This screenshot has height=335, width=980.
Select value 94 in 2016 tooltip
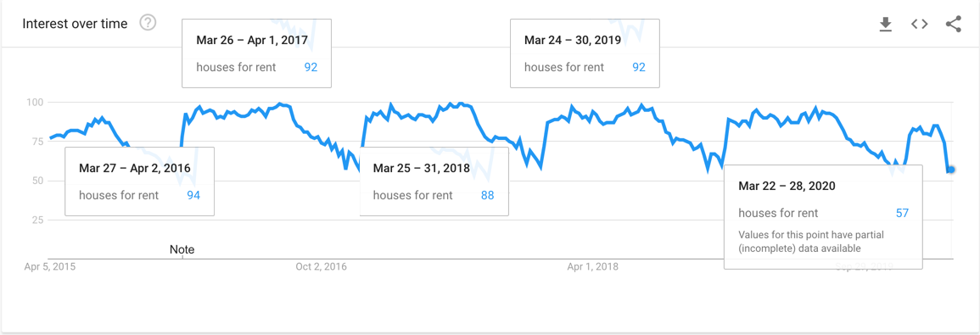click(x=193, y=195)
